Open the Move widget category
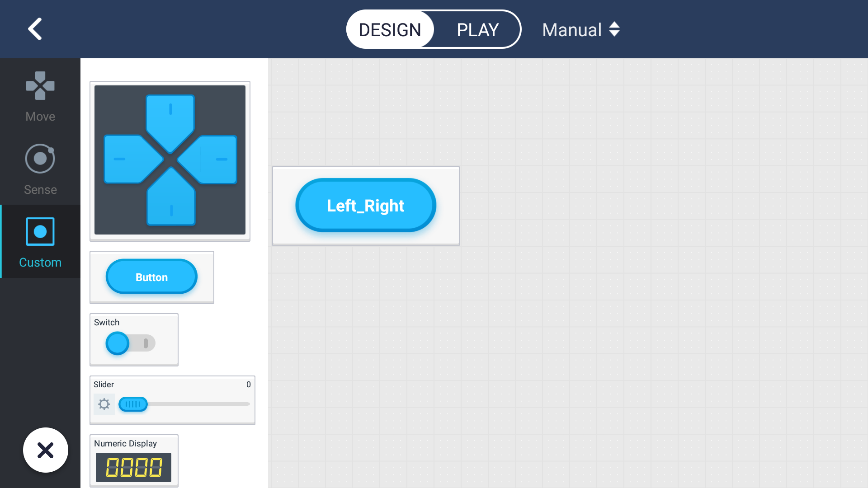This screenshot has height=488, width=868. pyautogui.click(x=40, y=97)
